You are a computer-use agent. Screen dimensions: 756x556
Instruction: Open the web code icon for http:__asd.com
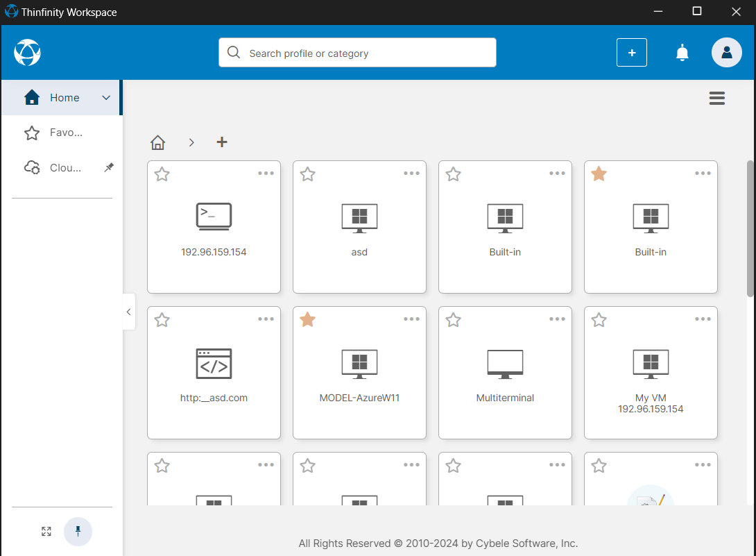[x=214, y=364]
